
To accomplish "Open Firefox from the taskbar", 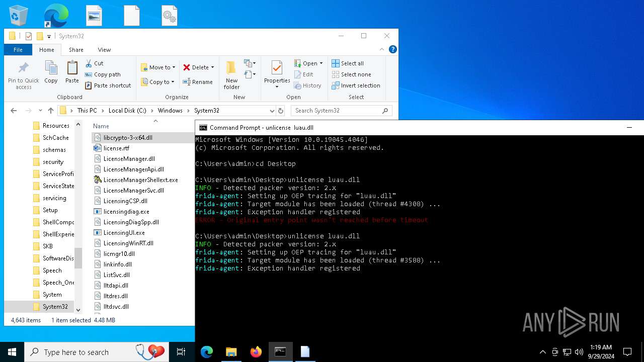I will [x=256, y=352].
